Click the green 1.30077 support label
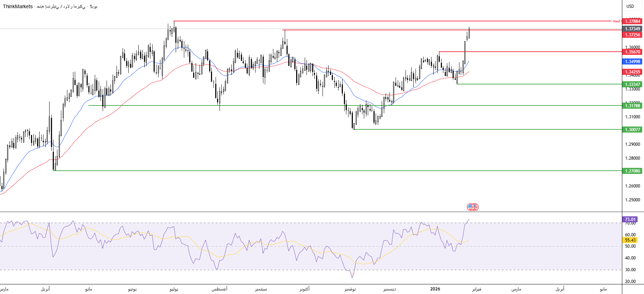 click(x=633, y=130)
